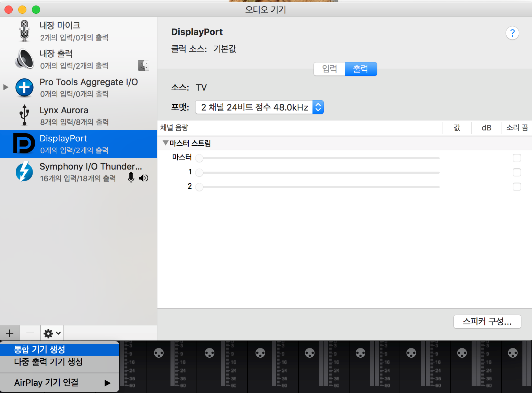Click the 채널 음량 column header
The height and width of the screenshot is (393, 532).
(299, 128)
